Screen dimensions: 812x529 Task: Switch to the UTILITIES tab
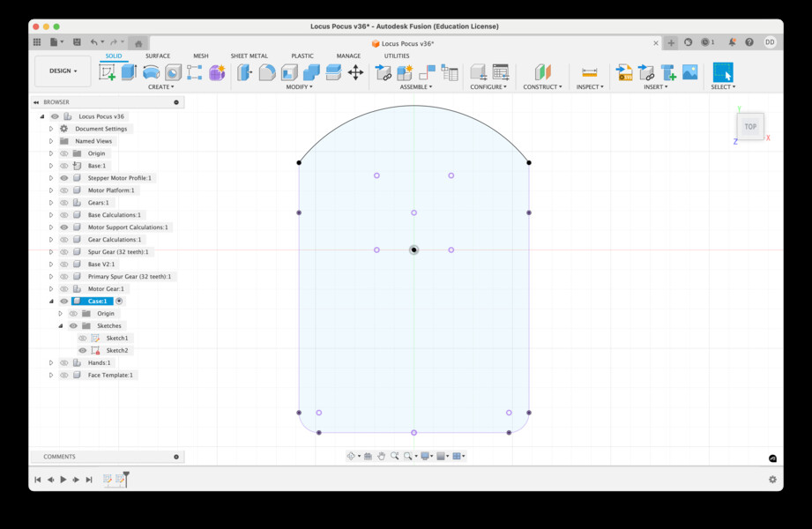pyautogui.click(x=397, y=56)
